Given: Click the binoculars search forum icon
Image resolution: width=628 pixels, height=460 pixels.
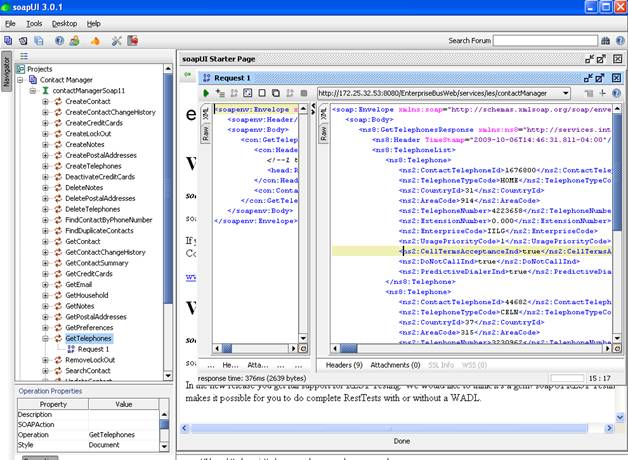Looking at the screenshot, I should [605, 40].
